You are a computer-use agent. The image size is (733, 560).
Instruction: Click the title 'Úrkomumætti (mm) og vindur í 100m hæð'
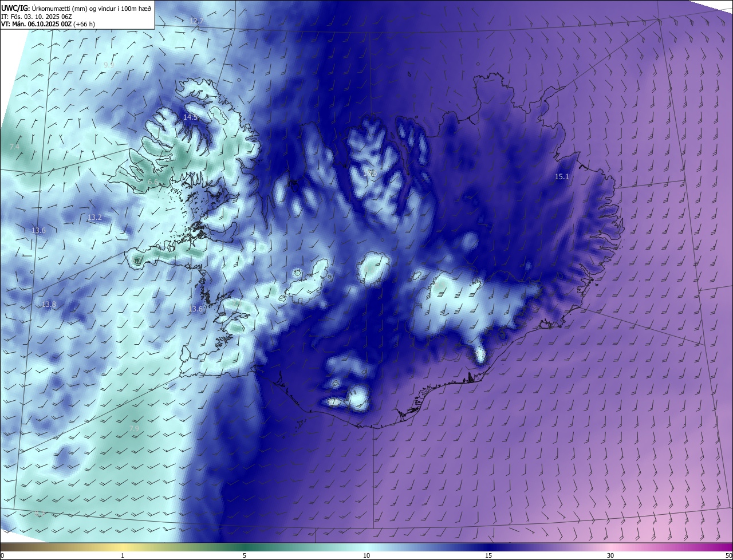(x=91, y=7)
